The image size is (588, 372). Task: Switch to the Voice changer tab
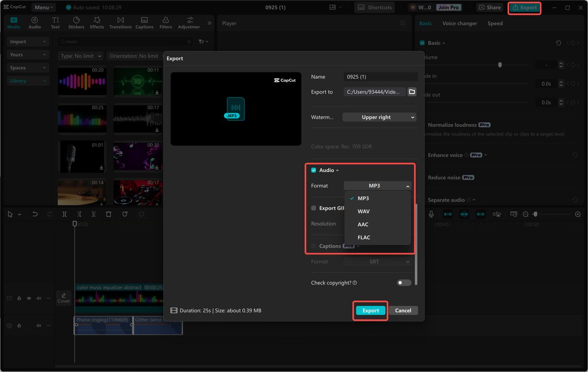[459, 23]
